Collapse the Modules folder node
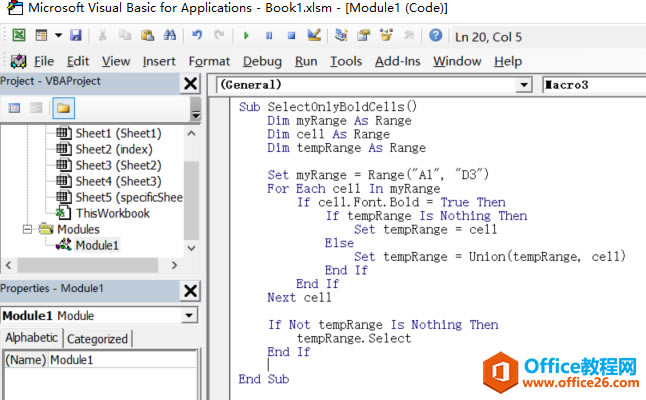 click(27, 229)
